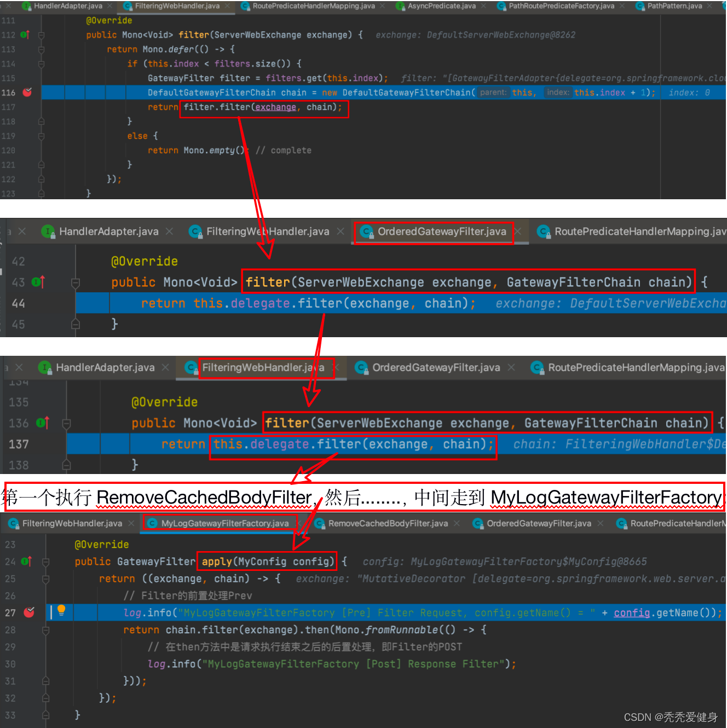727x728 pixels.
Task: Close FilteringWebHandler.java tab above line 42
Action: tap(341, 232)
